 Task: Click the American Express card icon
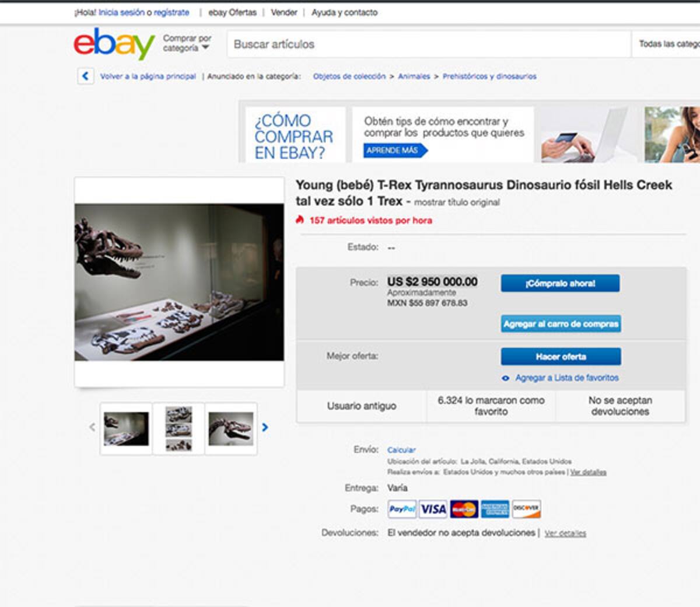point(495,509)
